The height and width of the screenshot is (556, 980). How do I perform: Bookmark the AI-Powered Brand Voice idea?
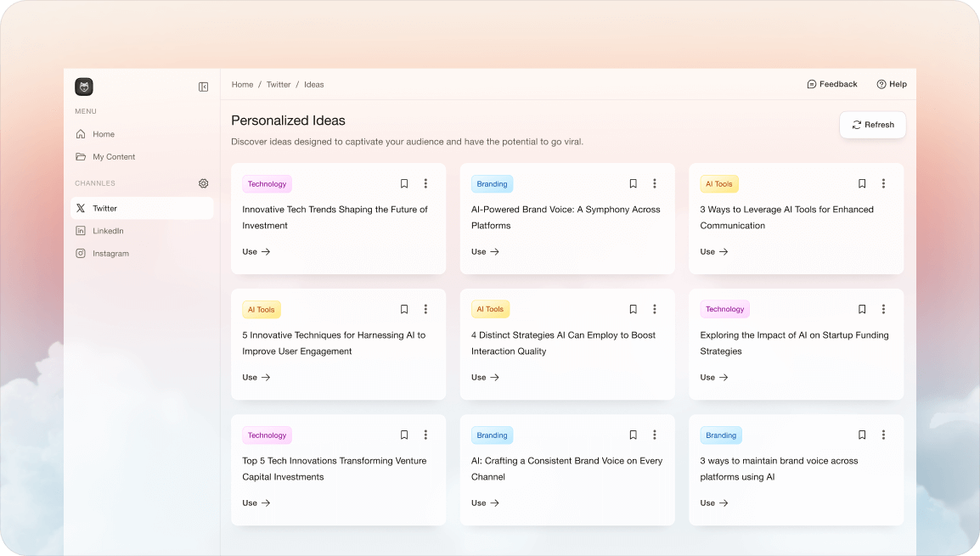(633, 183)
